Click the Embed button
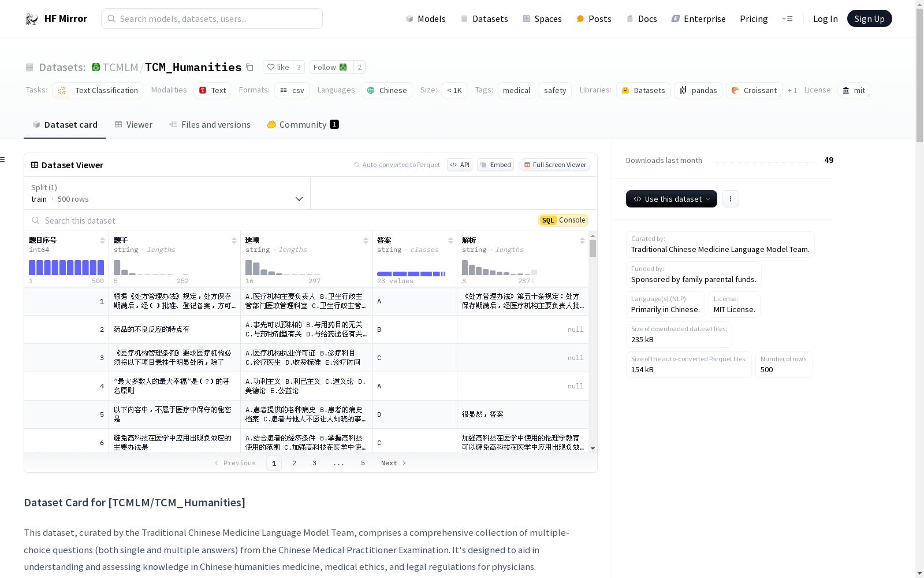This screenshot has height=578, width=924. [495, 165]
